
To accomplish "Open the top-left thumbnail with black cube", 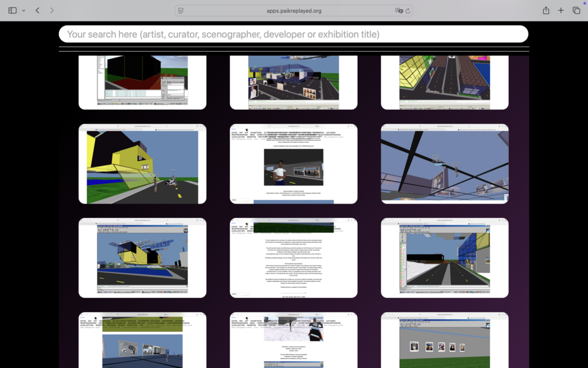I will pos(142,82).
